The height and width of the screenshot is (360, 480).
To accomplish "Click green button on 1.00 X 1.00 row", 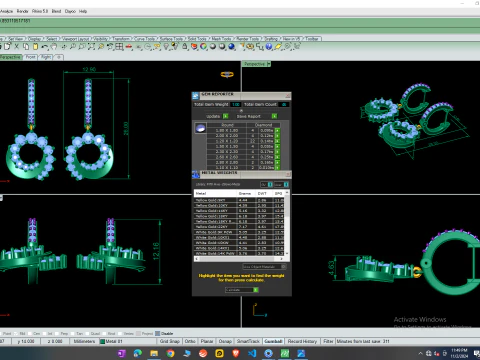I will click(277, 131).
